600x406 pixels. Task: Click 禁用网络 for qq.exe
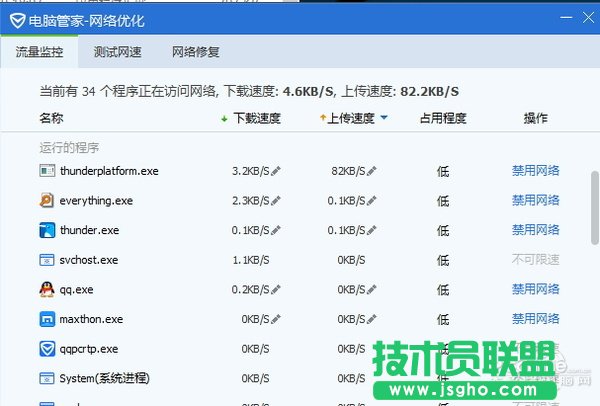[x=536, y=289]
